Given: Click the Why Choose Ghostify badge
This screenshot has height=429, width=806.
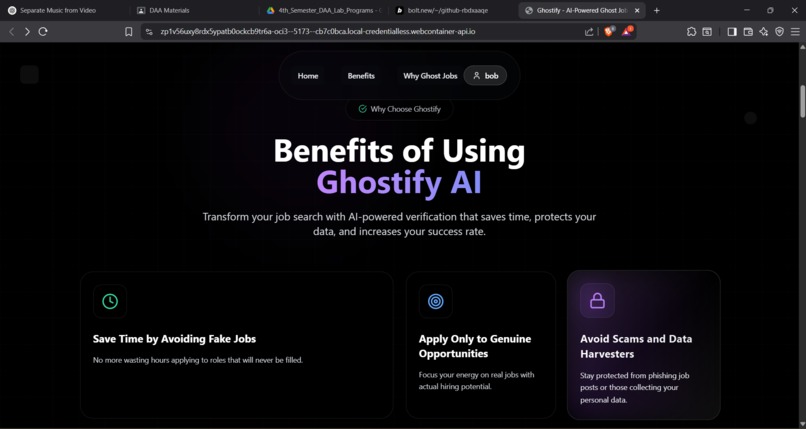Looking at the screenshot, I should tap(399, 109).
